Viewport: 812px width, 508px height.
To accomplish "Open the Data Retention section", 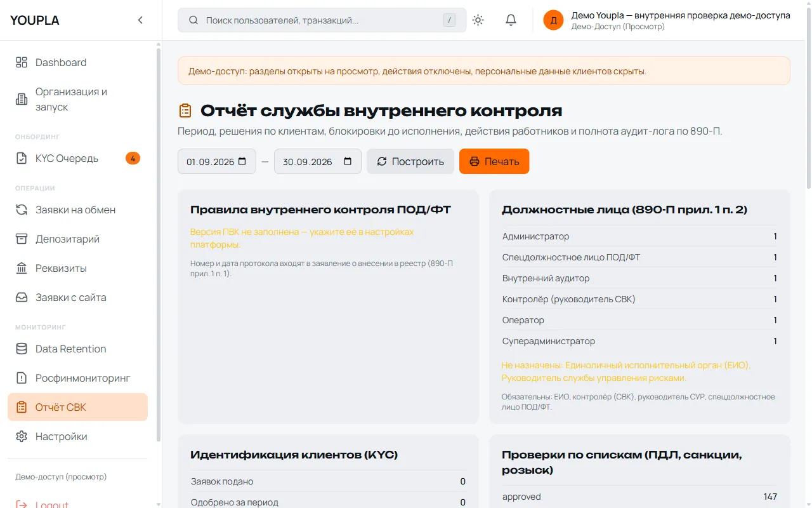I will (x=77, y=349).
